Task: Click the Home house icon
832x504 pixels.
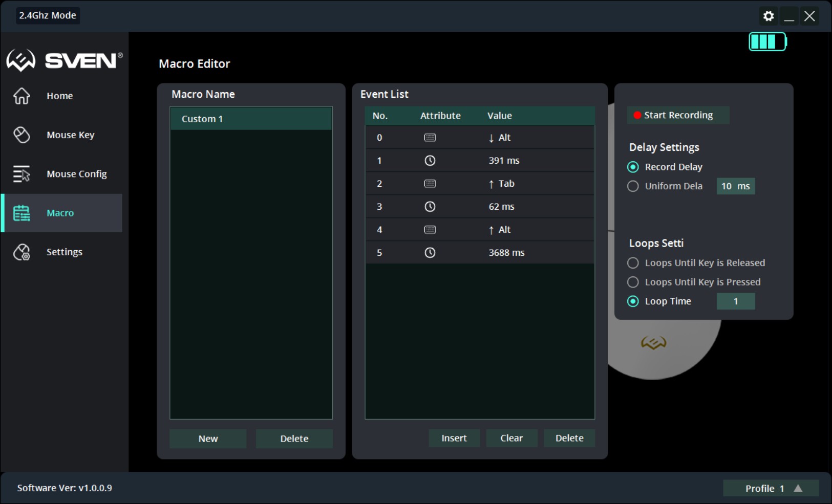Action: (x=22, y=96)
